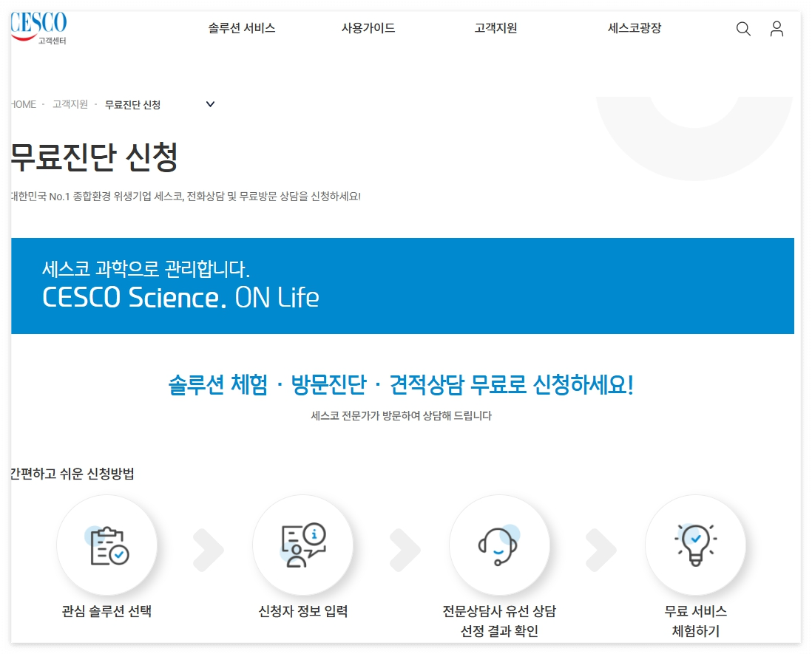Open the 솔루션 서비스 menu
Viewport: 812px width, 654px height.
coord(242,28)
